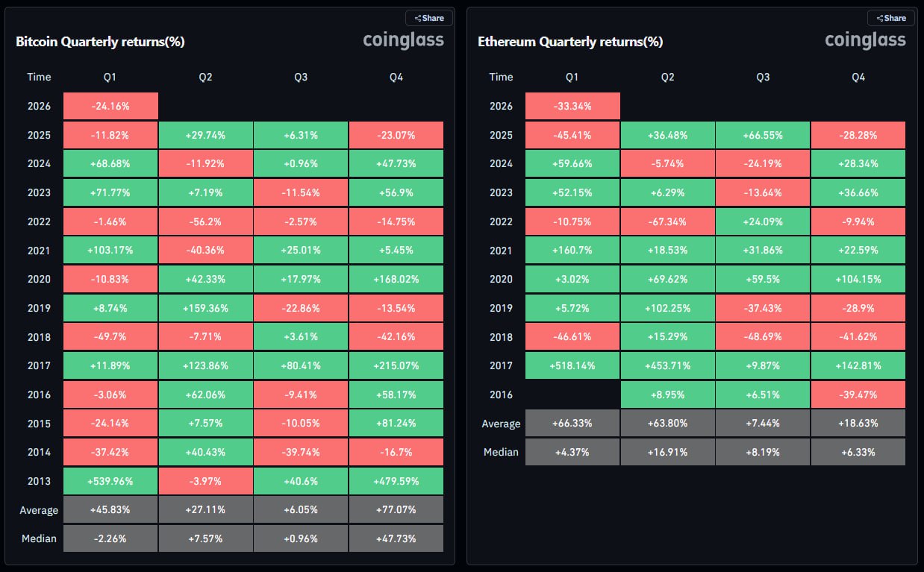Click Q4 column header in the Ethereum table

[858, 77]
